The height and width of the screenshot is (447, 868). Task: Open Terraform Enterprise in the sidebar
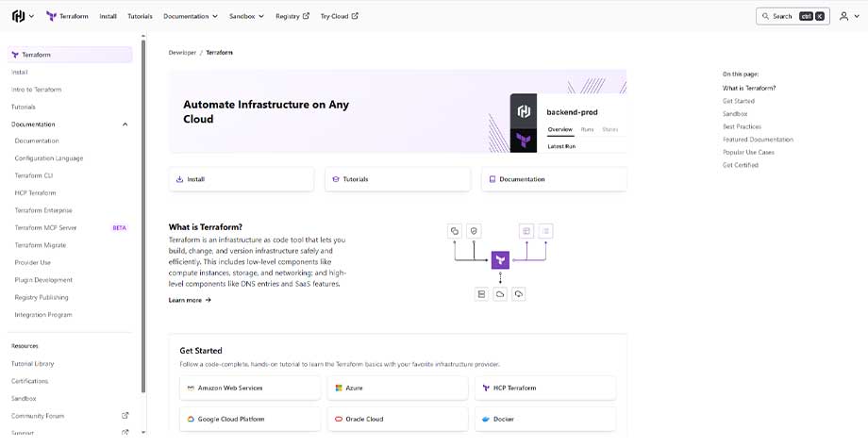point(43,211)
